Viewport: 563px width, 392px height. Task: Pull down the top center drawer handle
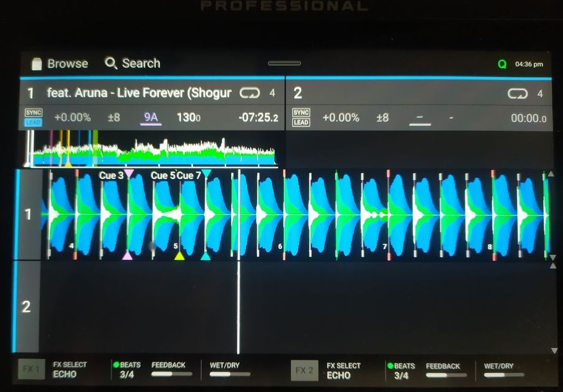pyautogui.click(x=284, y=64)
